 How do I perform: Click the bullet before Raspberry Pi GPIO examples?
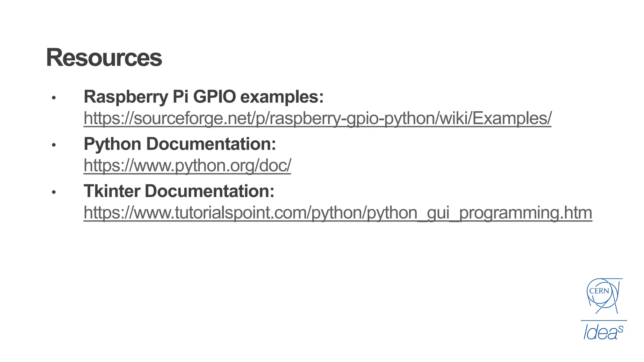pos(54,98)
